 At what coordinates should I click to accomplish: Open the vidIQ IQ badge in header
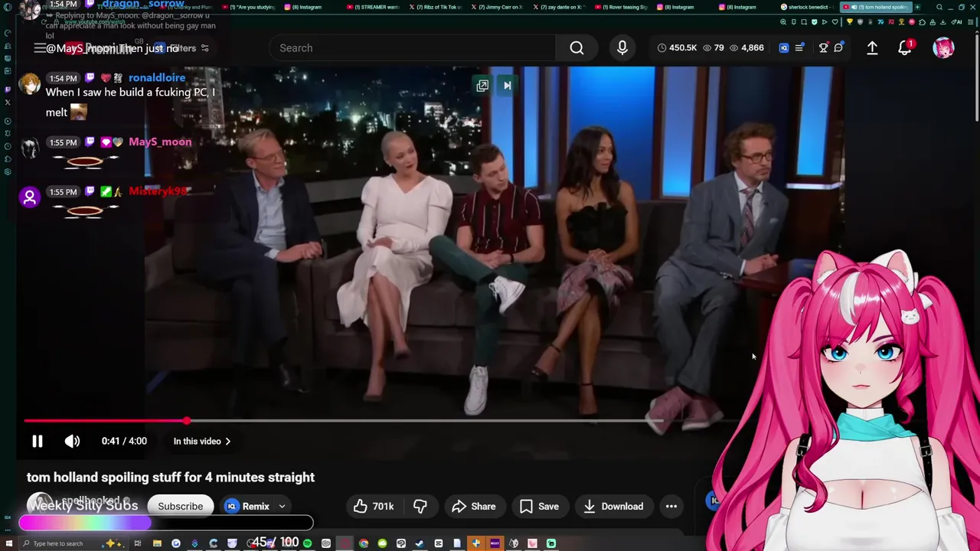784,48
